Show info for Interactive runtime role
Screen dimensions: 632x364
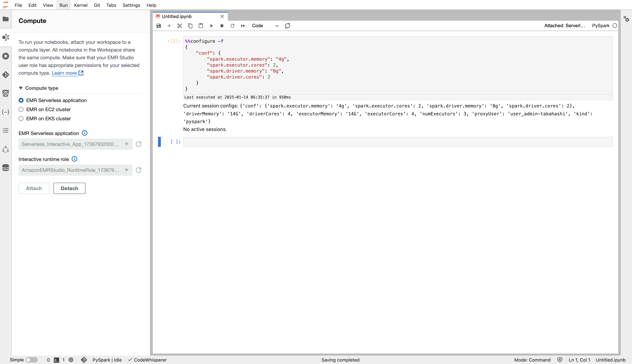[74, 159]
